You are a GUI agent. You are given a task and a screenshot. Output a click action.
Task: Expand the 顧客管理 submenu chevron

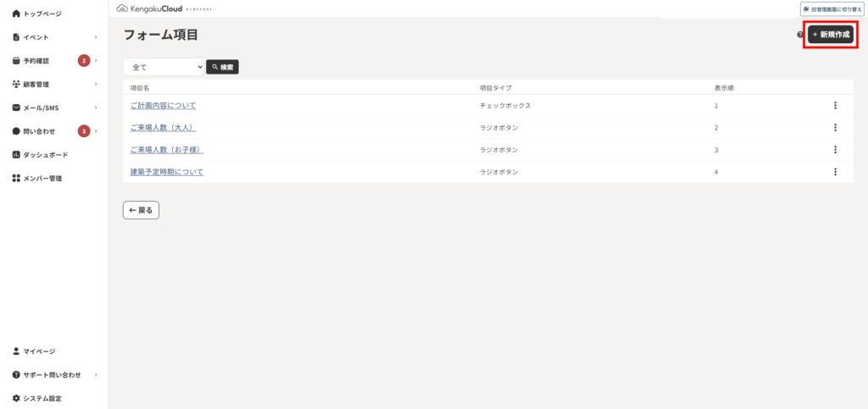click(x=96, y=84)
